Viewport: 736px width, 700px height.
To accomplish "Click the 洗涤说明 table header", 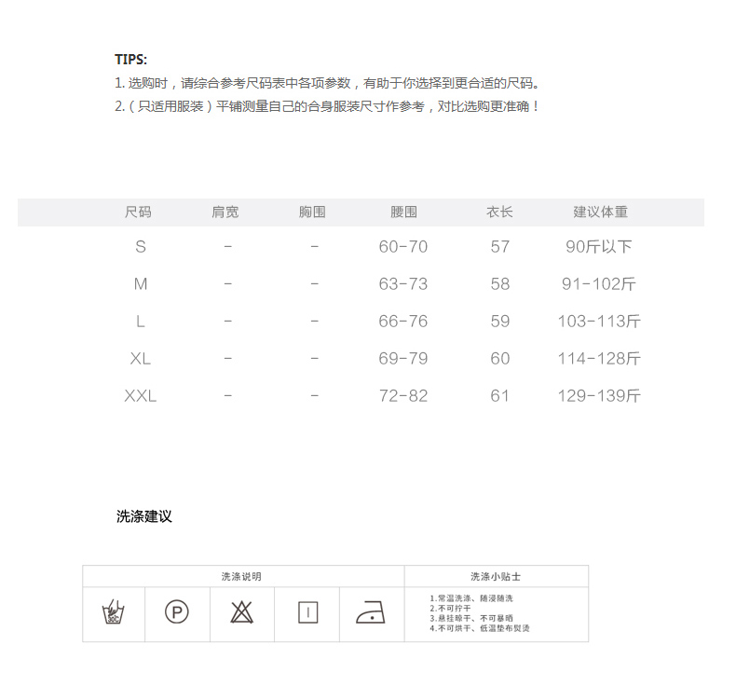I will (241, 577).
